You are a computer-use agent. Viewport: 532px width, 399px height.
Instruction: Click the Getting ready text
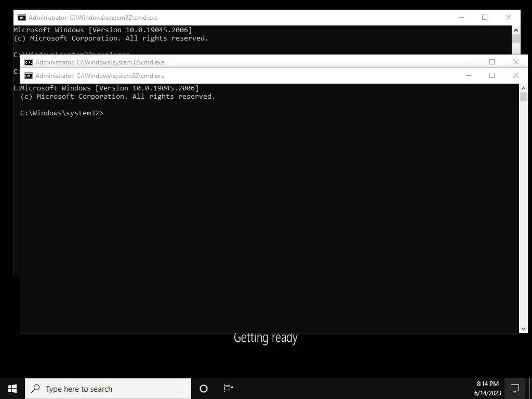[265, 338]
